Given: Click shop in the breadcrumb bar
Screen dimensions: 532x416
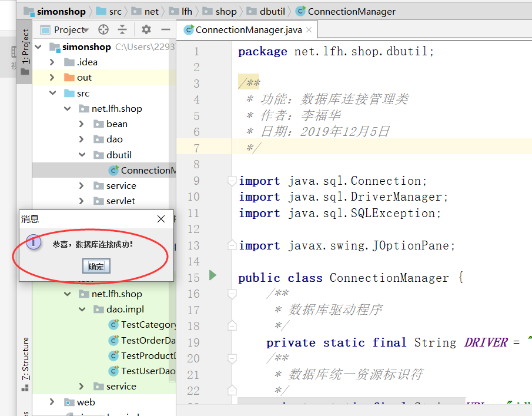Looking at the screenshot, I should [x=226, y=12].
